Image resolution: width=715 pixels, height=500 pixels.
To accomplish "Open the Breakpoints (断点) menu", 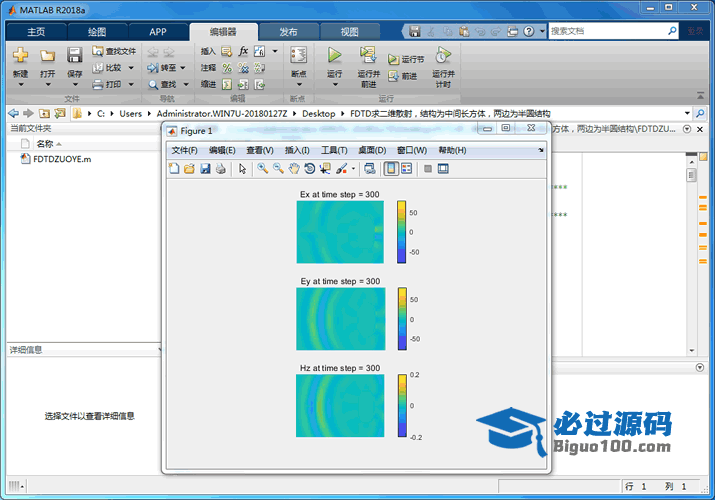I will [x=299, y=67].
